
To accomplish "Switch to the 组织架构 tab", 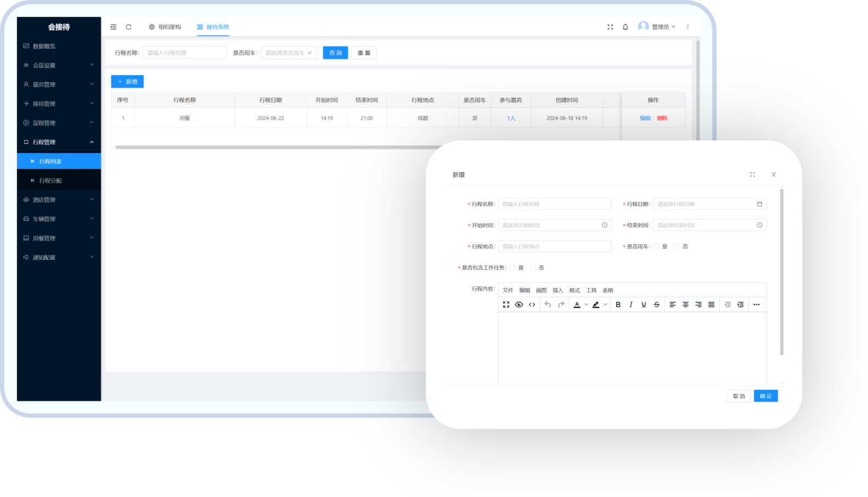I will (x=165, y=27).
